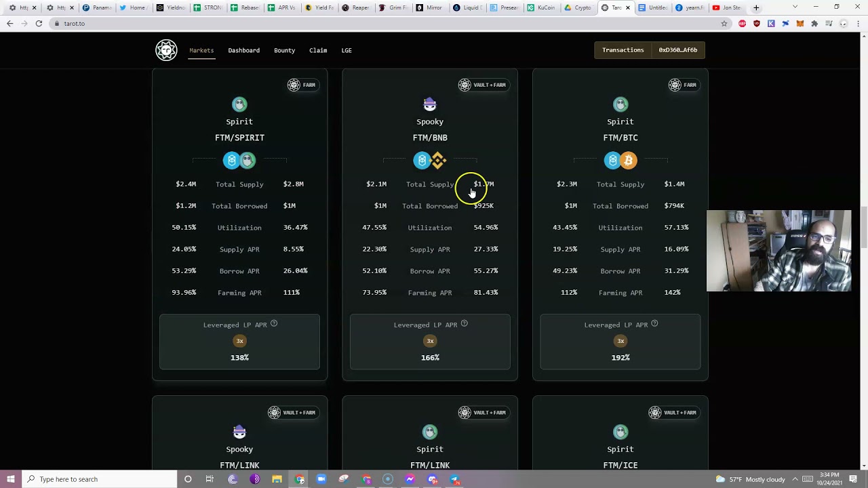868x488 pixels.
Task: Open Zoom from the taskbar
Action: (x=321, y=479)
